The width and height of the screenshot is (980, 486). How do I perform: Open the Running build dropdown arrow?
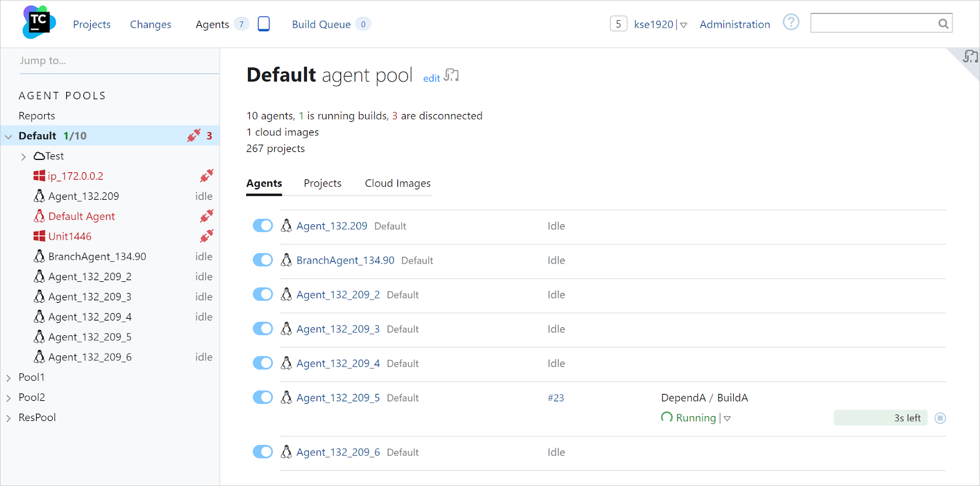727,419
